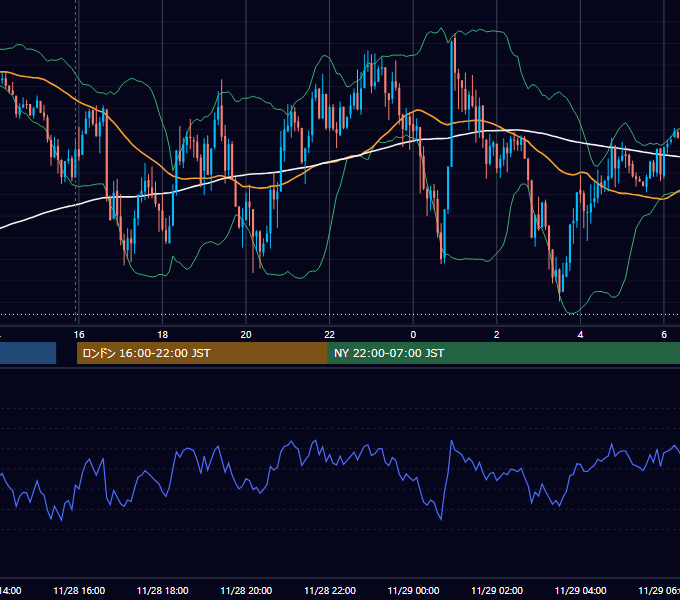
Task: Click the 11/28 18:00 time label
Action: (163, 590)
